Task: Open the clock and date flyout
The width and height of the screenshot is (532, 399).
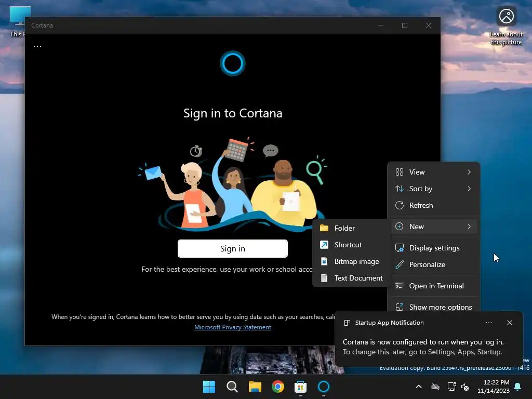Action: [494, 387]
